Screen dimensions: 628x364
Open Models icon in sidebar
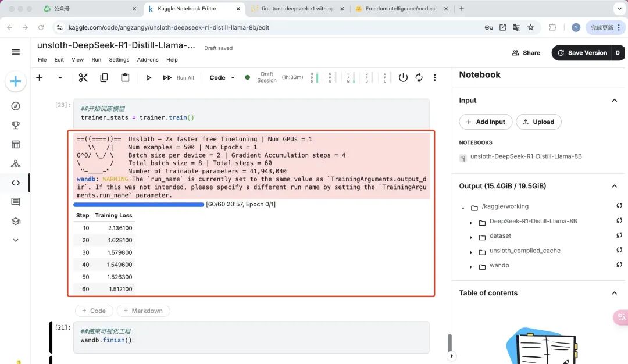click(x=16, y=164)
